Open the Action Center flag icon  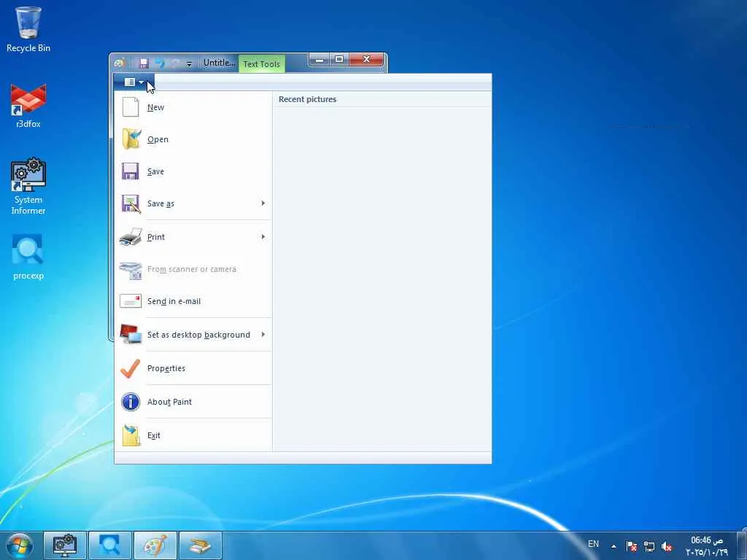(632, 546)
